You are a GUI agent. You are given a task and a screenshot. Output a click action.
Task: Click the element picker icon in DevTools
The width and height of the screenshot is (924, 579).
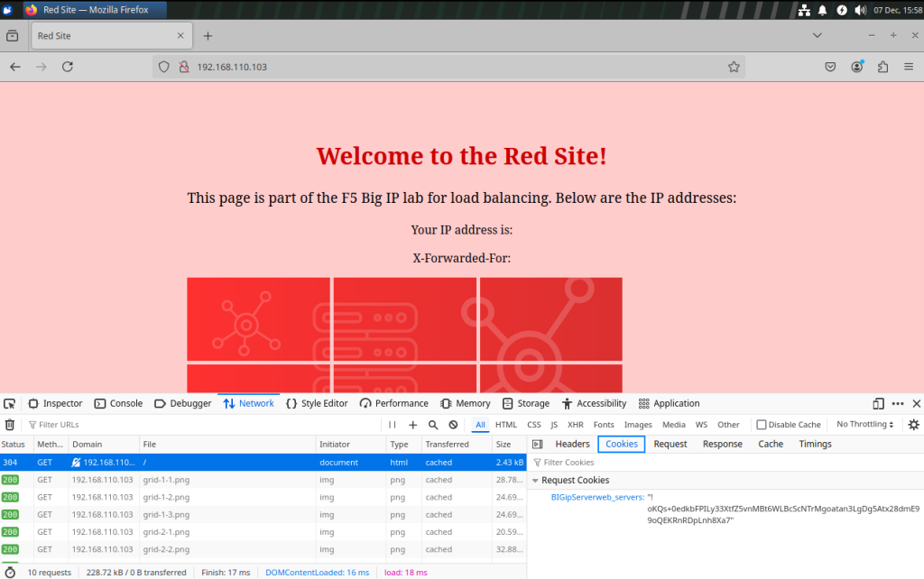pos(9,403)
